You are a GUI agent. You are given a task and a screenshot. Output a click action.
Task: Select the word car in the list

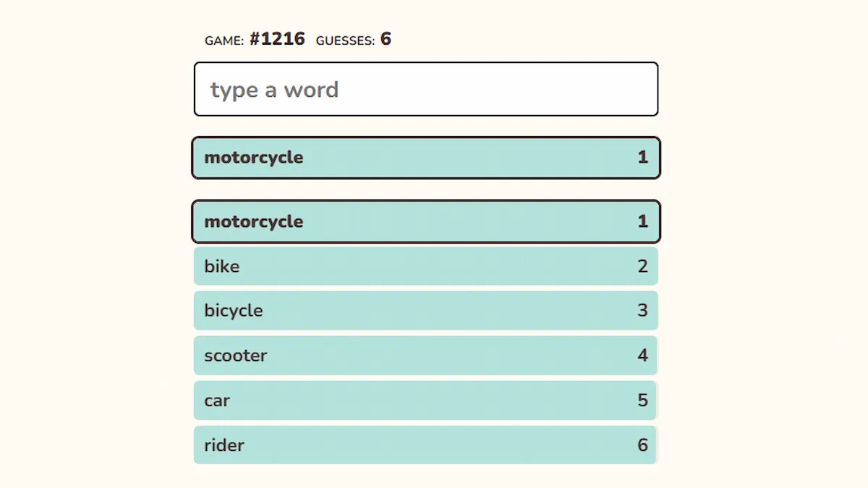point(217,401)
